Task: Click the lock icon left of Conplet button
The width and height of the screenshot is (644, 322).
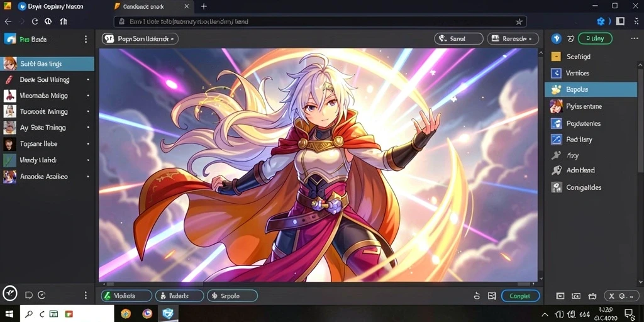Action: coord(477,296)
